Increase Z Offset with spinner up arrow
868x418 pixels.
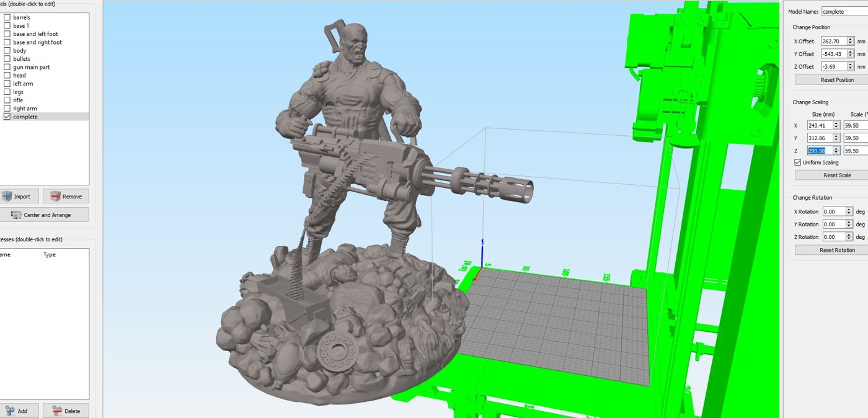[851, 64]
